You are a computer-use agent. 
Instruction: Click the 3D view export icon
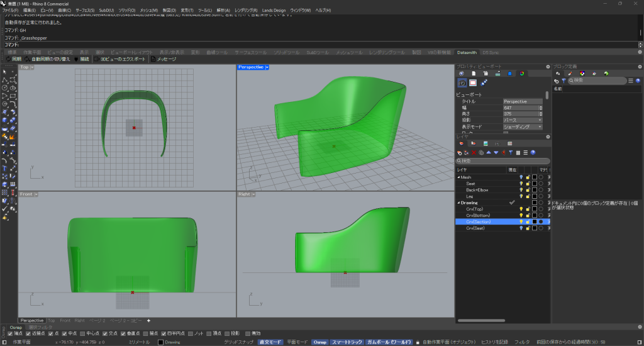tap(96, 59)
